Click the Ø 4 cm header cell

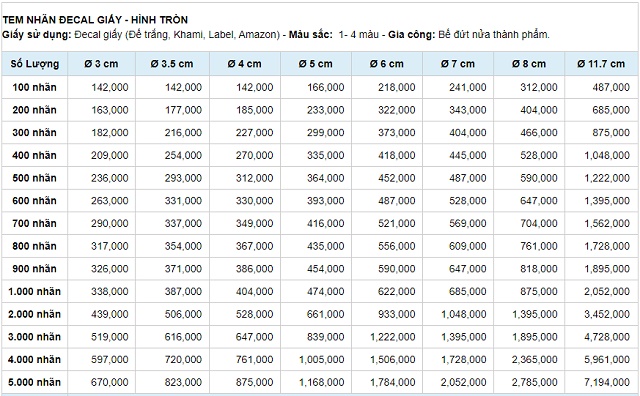[x=245, y=64]
